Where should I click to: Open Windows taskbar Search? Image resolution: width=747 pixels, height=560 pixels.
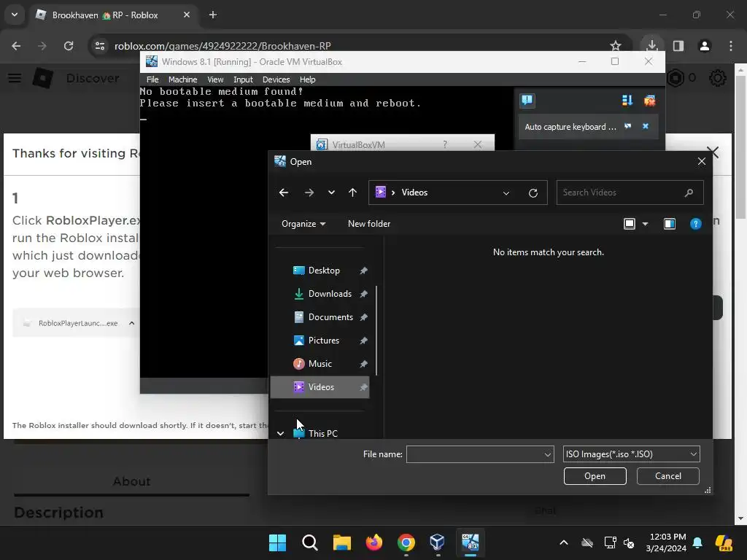309,542
